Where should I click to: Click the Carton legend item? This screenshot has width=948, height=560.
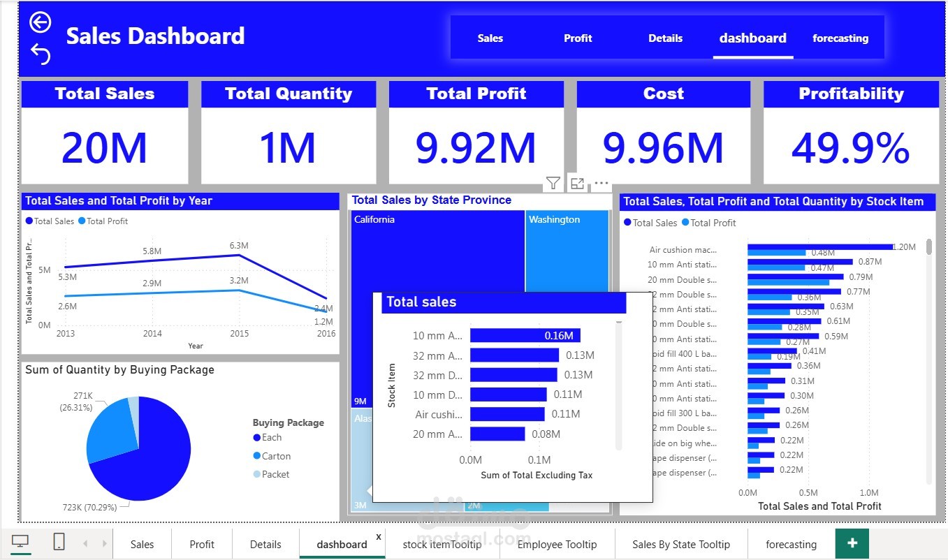272,456
